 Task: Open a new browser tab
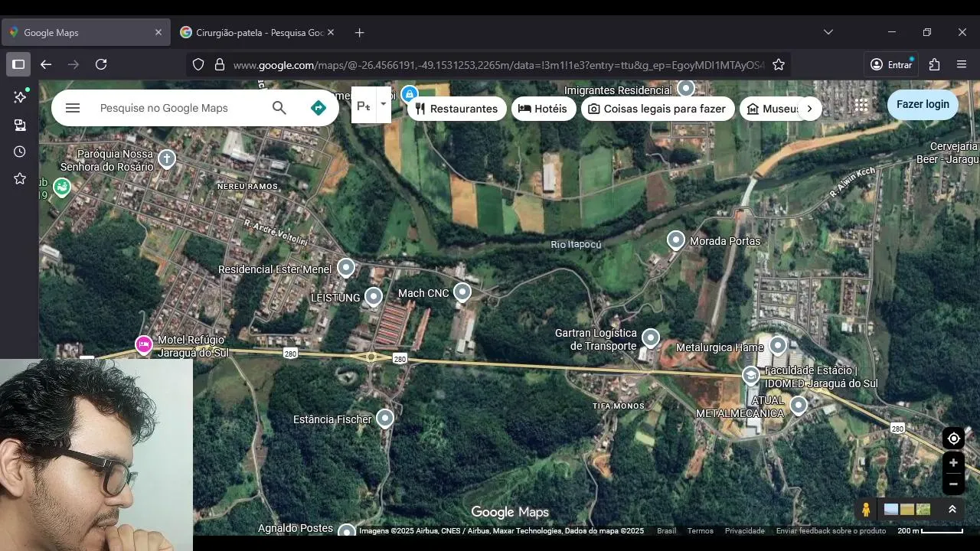coord(360,32)
